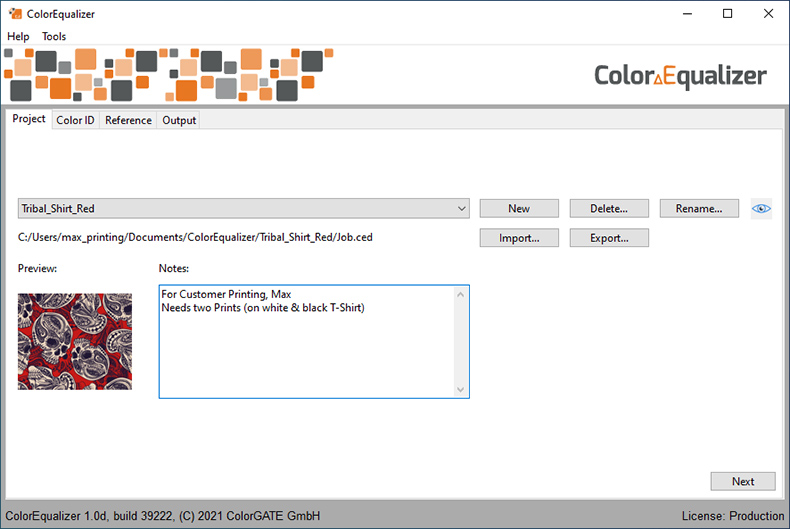
Task: Click the 'Notes:' label
Action: [x=174, y=269]
